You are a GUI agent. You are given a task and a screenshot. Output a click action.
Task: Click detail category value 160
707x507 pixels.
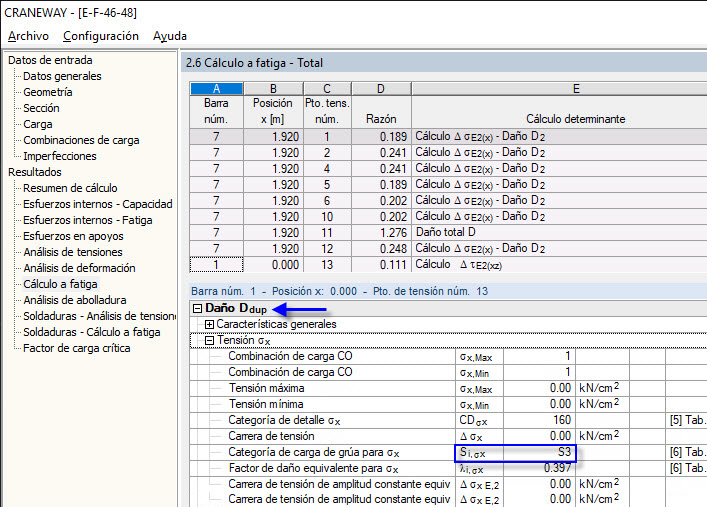[539, 420]
